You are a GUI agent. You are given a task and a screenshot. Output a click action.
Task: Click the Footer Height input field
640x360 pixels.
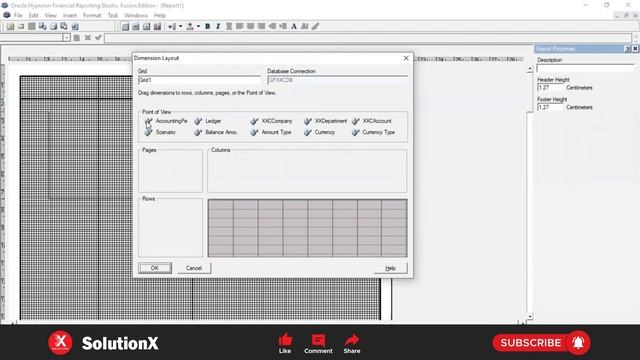click(550, 107)
